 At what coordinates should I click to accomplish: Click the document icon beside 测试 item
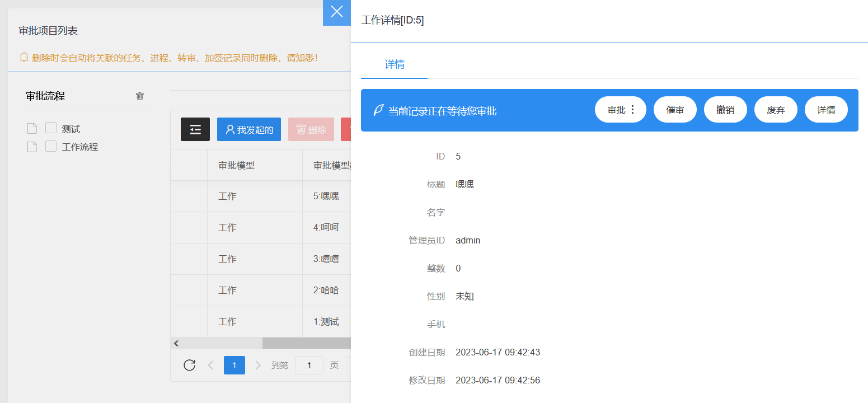(x=32, y=128)
